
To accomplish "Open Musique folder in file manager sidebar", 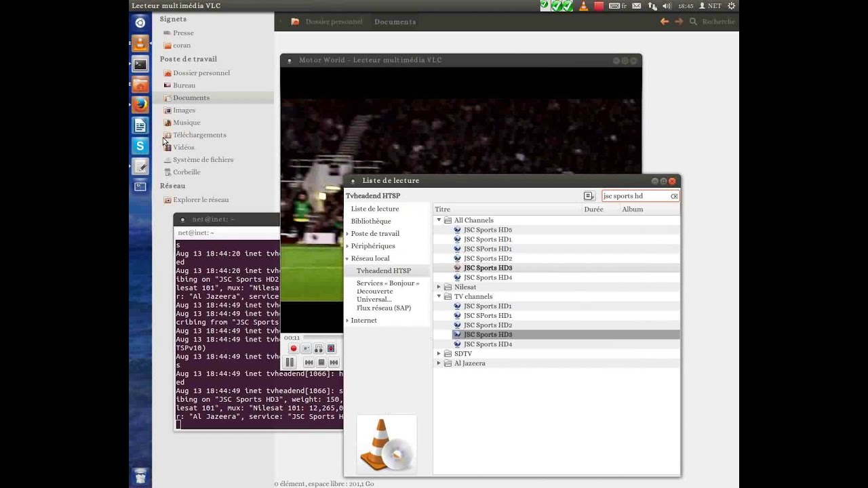I will [186, 123].
